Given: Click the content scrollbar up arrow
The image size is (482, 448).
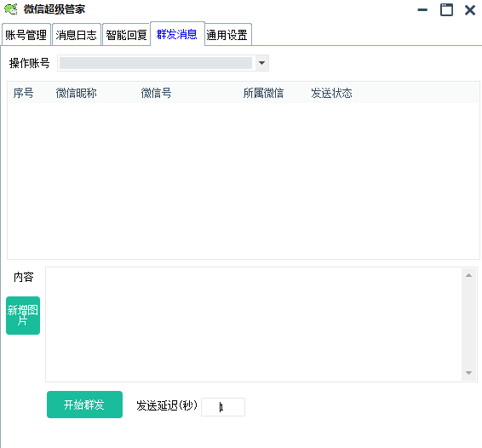Looking at the screenshot, I should (468, 275).
